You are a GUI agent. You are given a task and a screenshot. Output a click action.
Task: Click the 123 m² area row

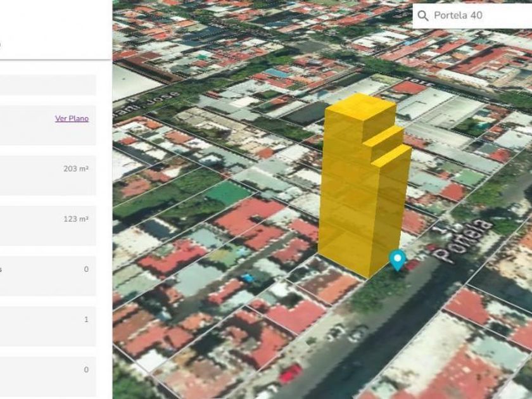(x=47, y=225)
